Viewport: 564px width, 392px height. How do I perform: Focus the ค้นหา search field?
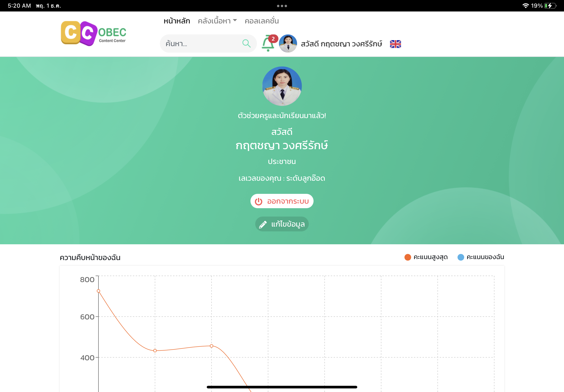tap(208, 44)
